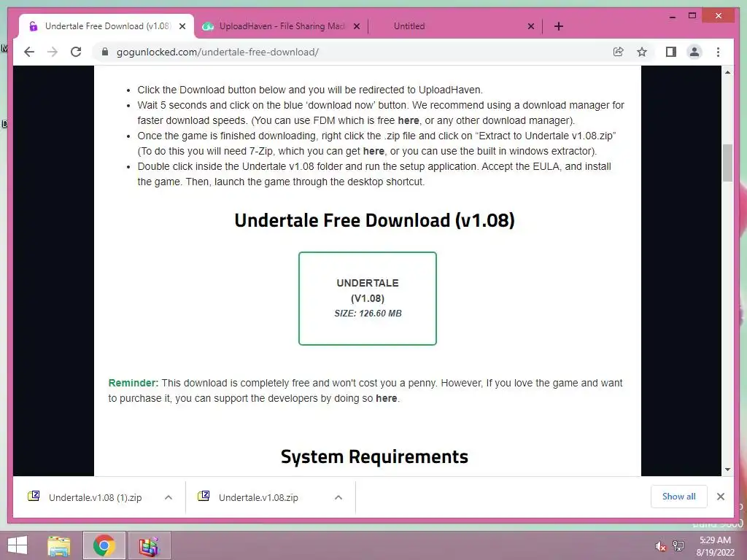Open the Chrome profile menu
The image size is (747, 560).
pyautogui.click(x=694, y=52)
